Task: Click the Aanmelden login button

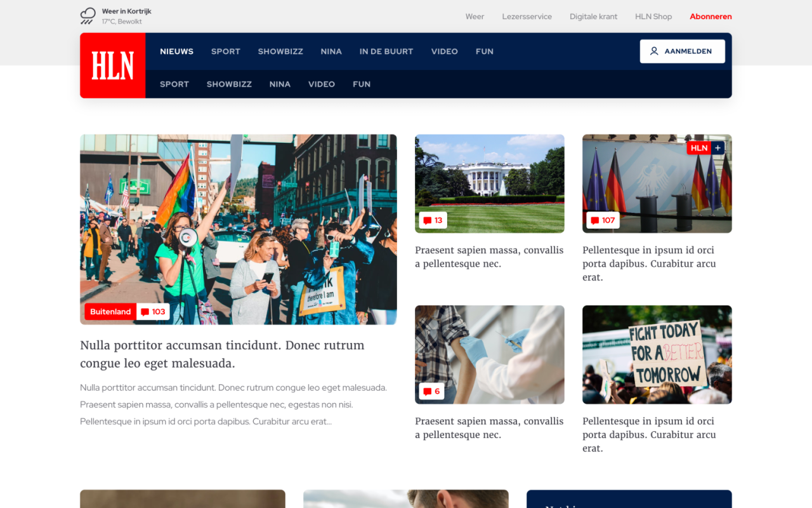Action: tap(683, 51)
